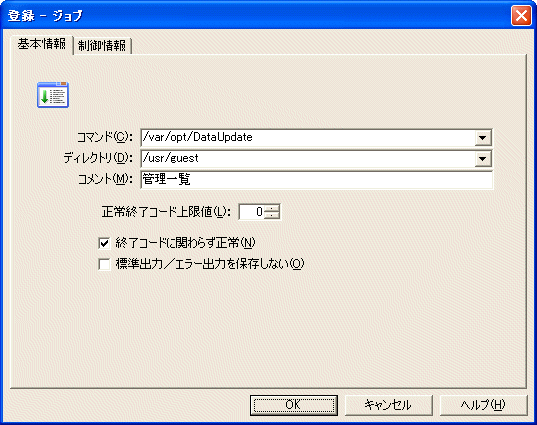Close the 登録 - ジョブ dialog
This screenshot has height=425, width=537.
coord(521,16)
